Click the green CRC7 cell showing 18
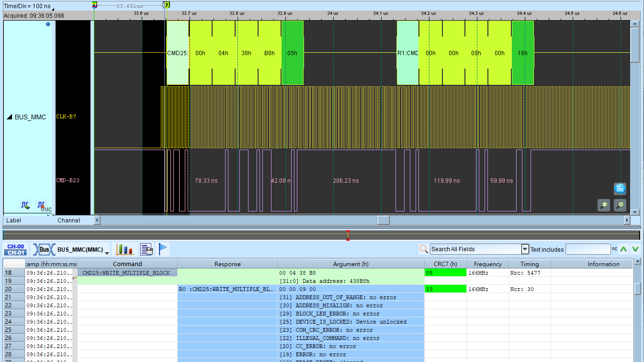 [x=445, y=289]
